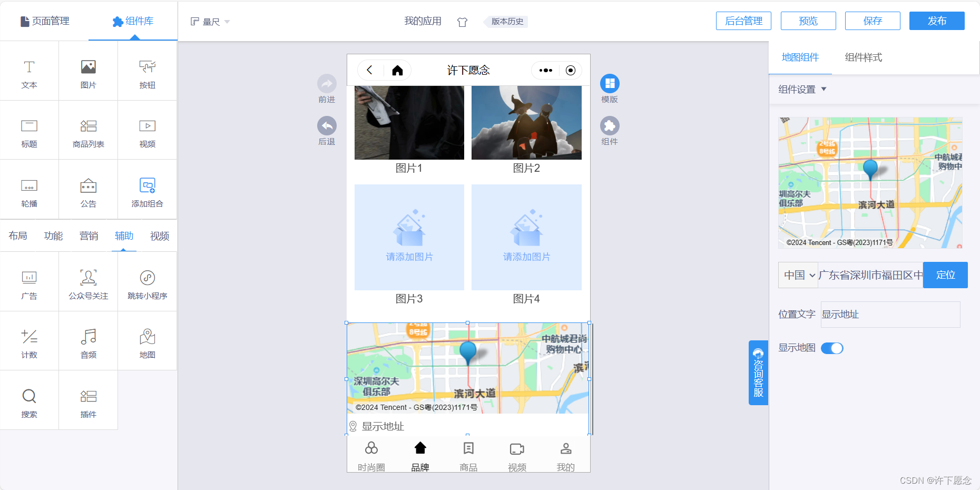This screenshot has height=490, width=980.
Task: Open the 功能 category tab
Action: pos(53,236)
